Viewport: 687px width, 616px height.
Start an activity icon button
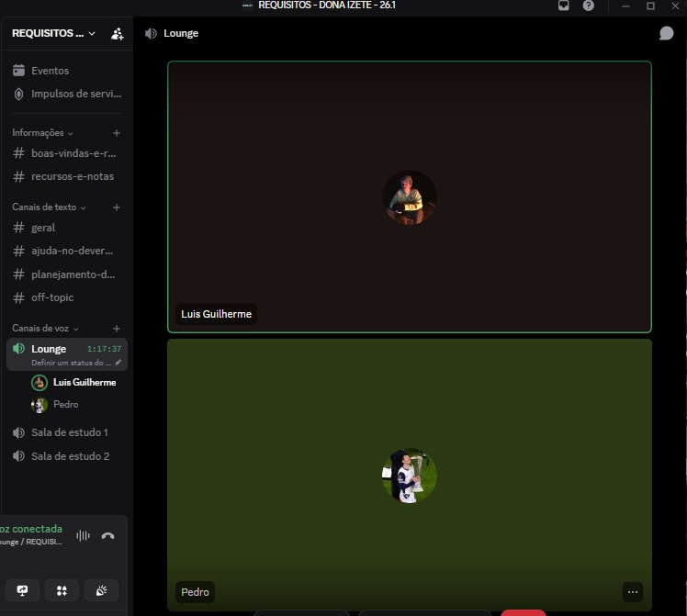(62, 590)
